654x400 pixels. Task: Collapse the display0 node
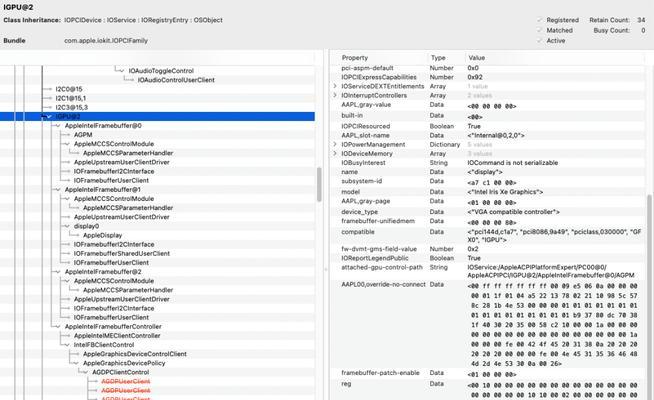click(67, 226)
